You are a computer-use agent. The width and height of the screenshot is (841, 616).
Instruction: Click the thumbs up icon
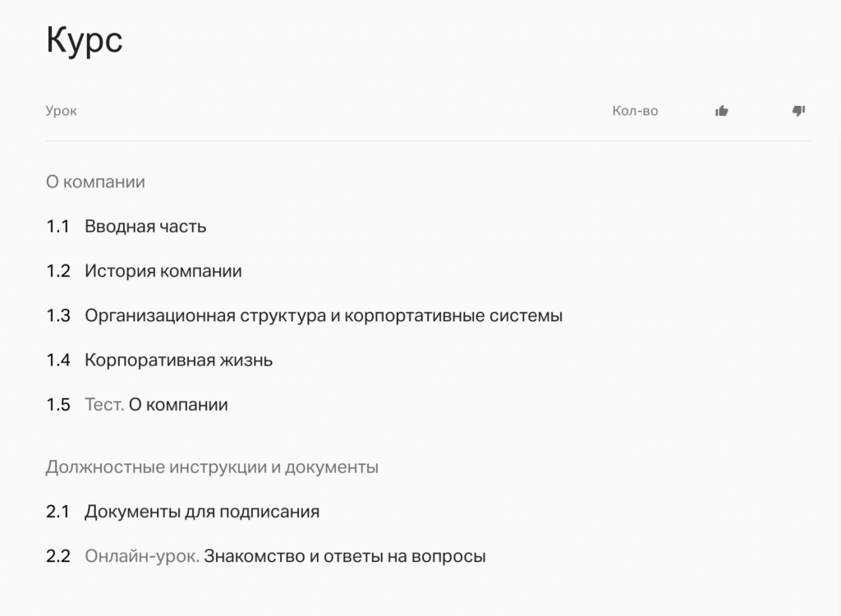click(x=721, y=111)
